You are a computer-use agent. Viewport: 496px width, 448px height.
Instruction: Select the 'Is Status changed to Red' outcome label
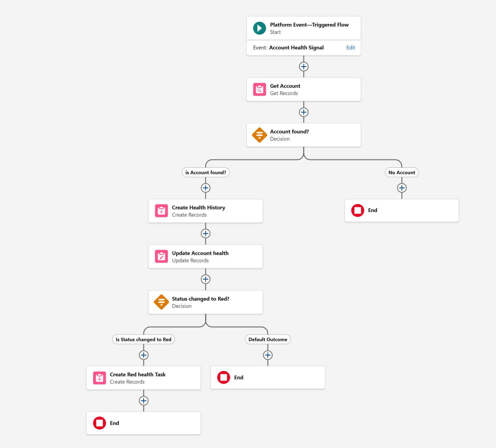click(x=143, y=339)
